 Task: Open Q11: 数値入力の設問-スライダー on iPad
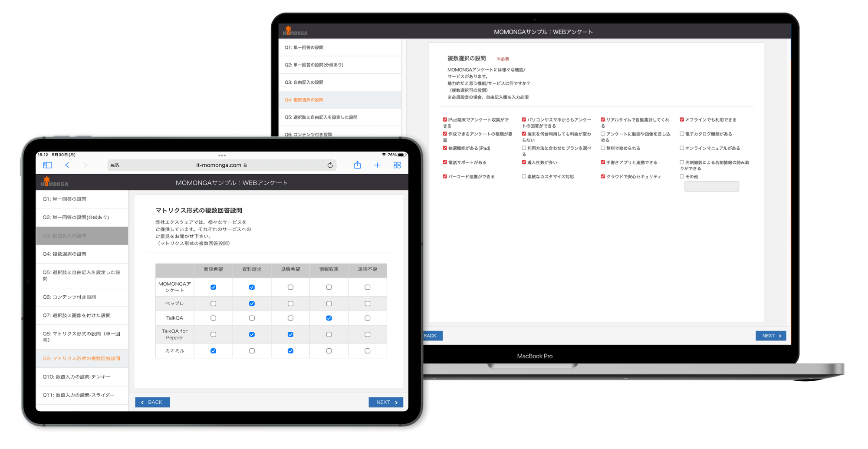point(82,395)
